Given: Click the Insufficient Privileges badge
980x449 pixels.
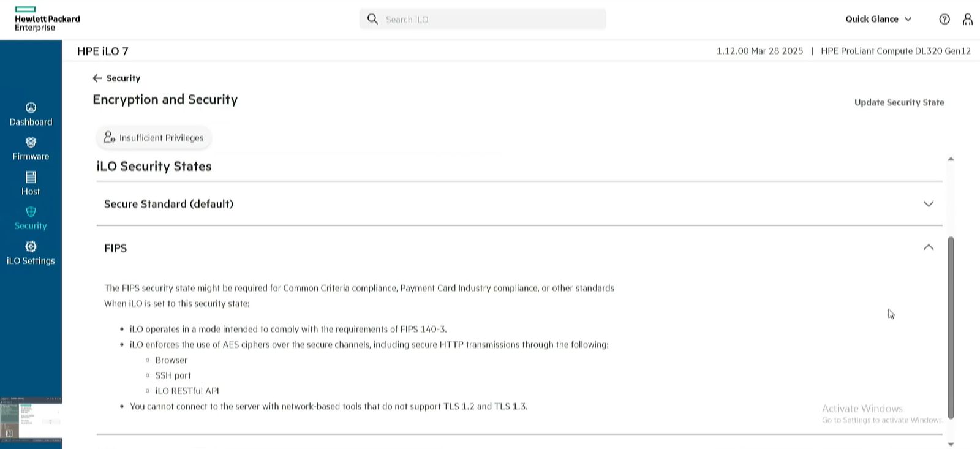Looking at the screenshot, I should 154,138.
